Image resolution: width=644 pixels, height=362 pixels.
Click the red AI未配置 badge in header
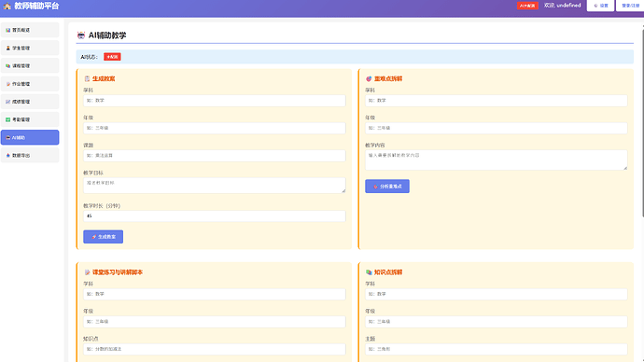point(527,6)
